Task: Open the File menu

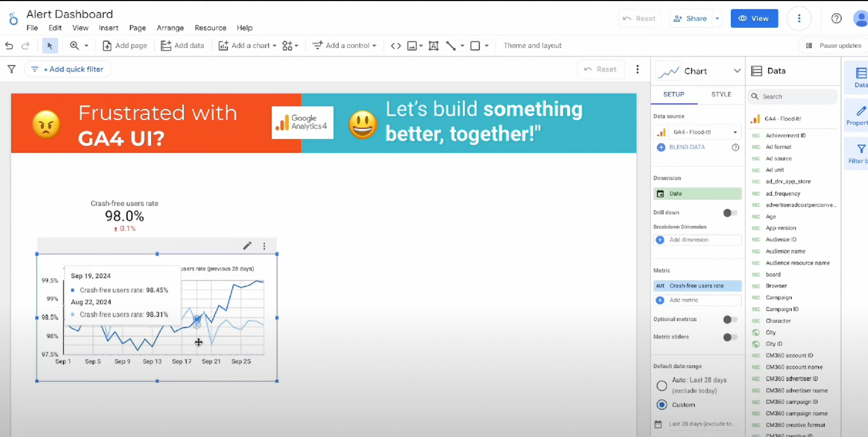Action: click(x=33, y=28)
